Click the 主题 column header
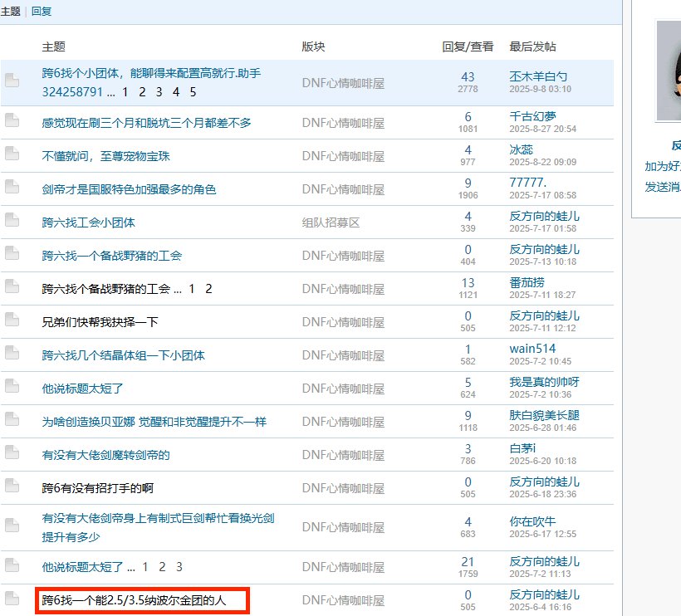The height and width of the screenshot is (616, 681). tap(53, 46)
